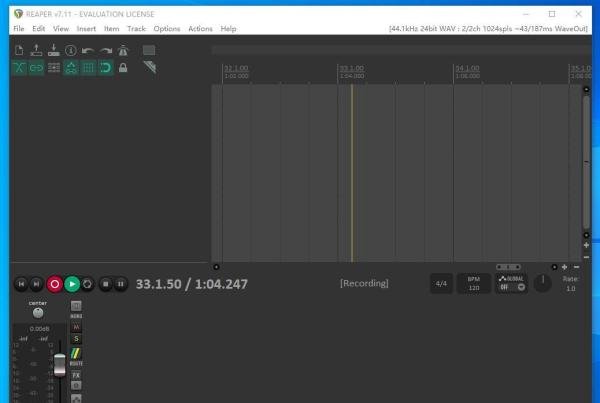This screenshot has width=600, height=403.
Task: Click the vertical zoom-out minus button
Action: (586, 257)
